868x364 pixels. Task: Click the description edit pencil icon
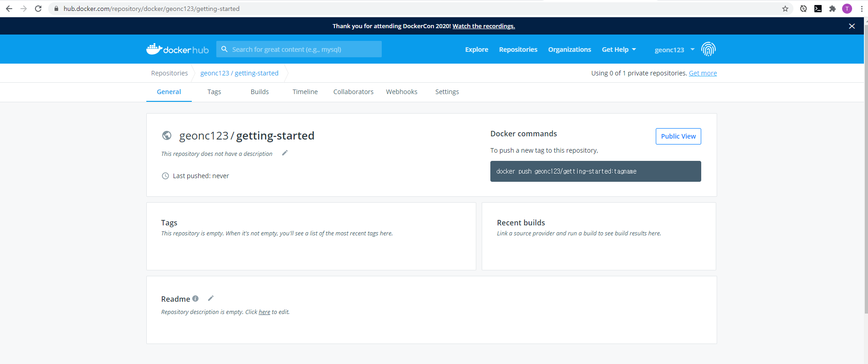click(285, 153)
